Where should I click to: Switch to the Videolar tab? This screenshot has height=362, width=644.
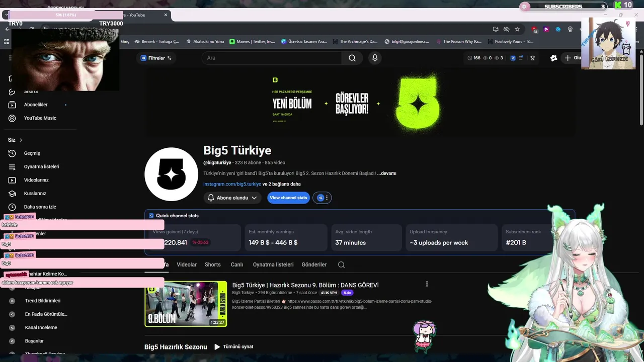click(x=187, y=264)
